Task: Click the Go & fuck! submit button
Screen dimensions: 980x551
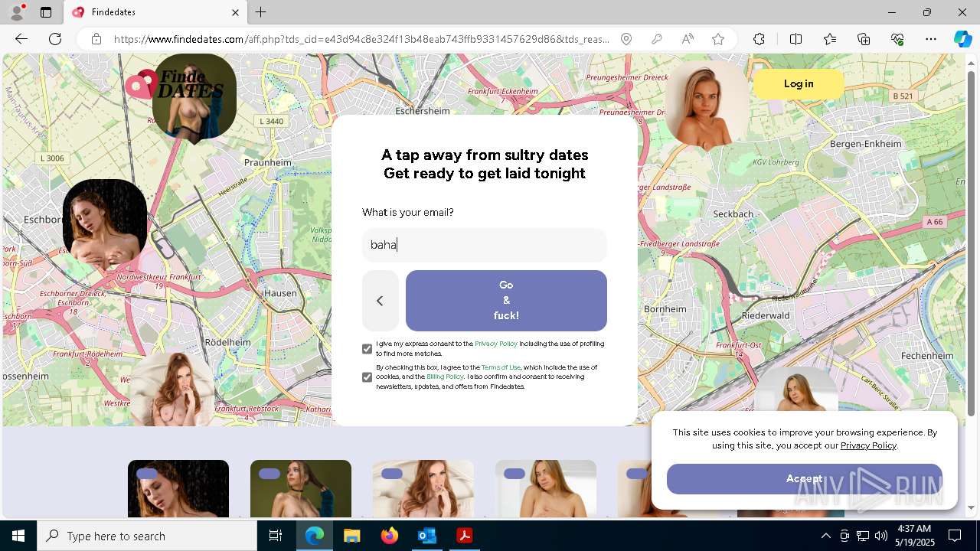Action: tap(506, 301)
